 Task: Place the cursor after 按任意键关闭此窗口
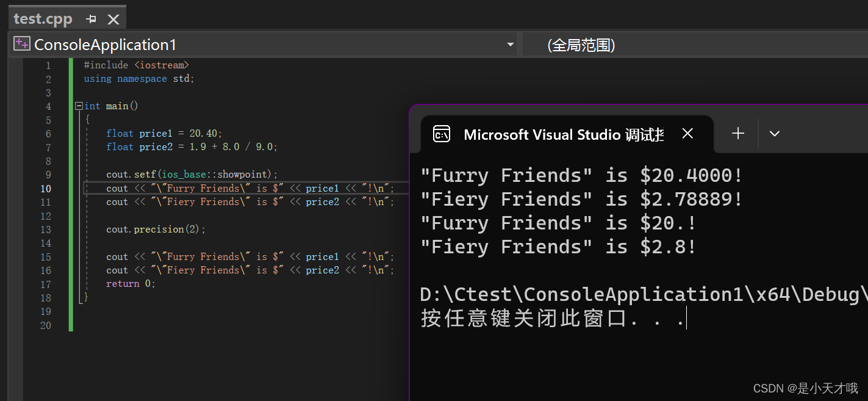tap(687, 317)
